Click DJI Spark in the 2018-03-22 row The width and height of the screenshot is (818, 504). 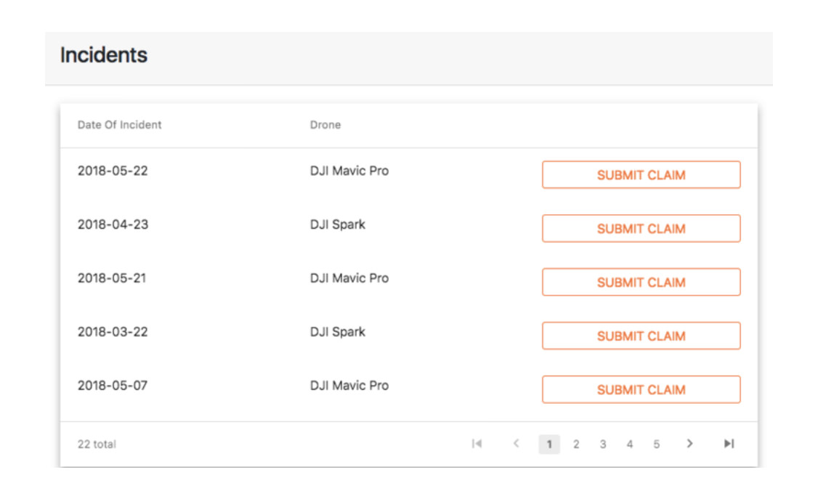coord(338,332)
